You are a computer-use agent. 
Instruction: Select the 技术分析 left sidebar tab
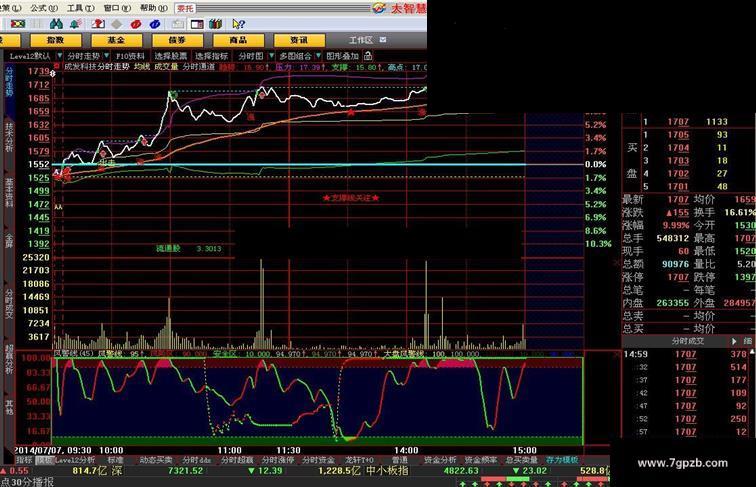point(9,137)
